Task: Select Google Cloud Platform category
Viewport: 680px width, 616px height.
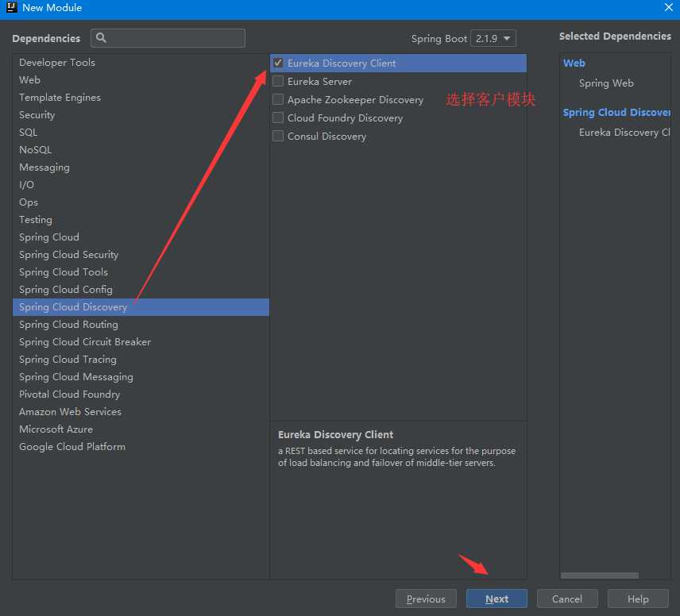Action: click(141, 446)
